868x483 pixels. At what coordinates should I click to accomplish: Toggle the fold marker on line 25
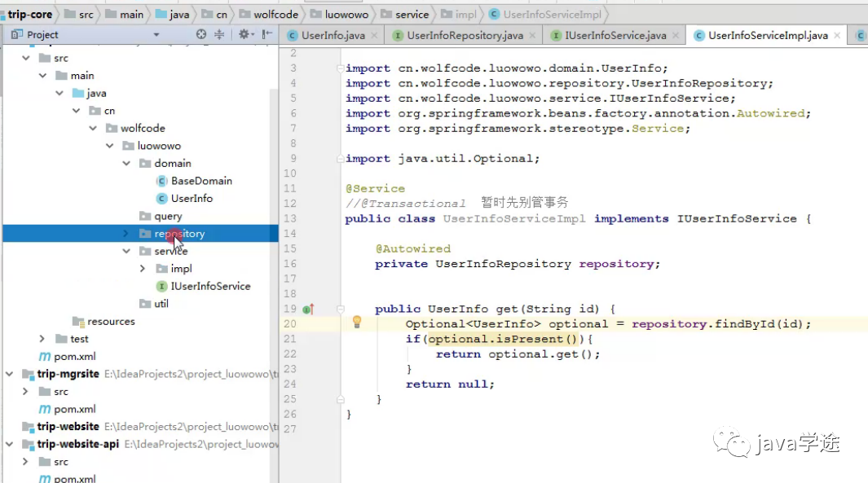tap(341, 399)
